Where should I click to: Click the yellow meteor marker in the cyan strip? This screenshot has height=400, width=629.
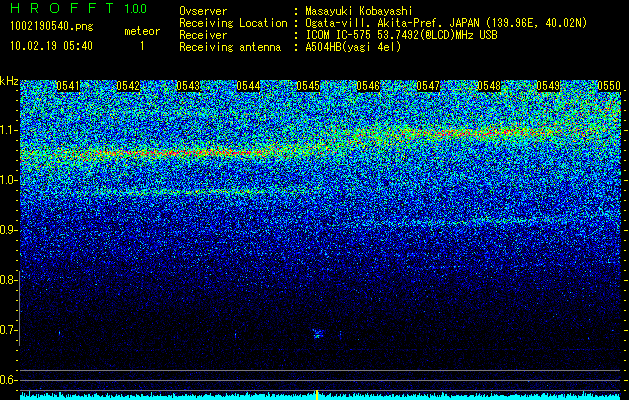(317, 395)
